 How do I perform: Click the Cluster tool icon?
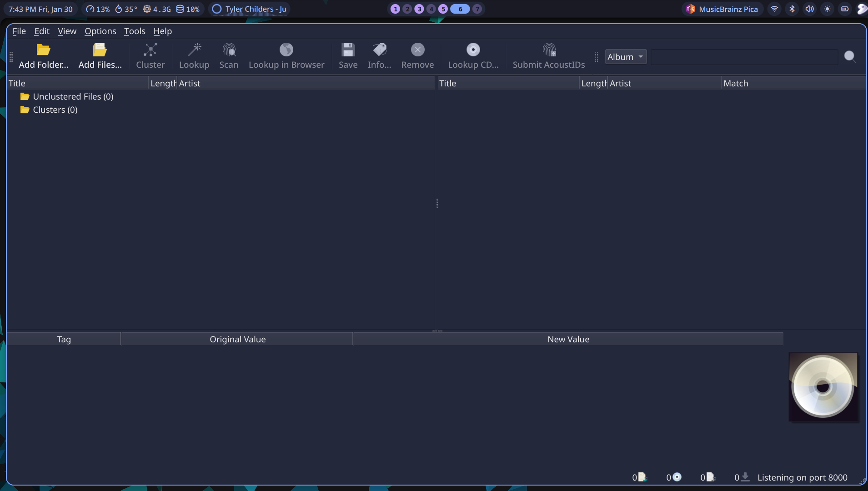click(x=150, y=50)
